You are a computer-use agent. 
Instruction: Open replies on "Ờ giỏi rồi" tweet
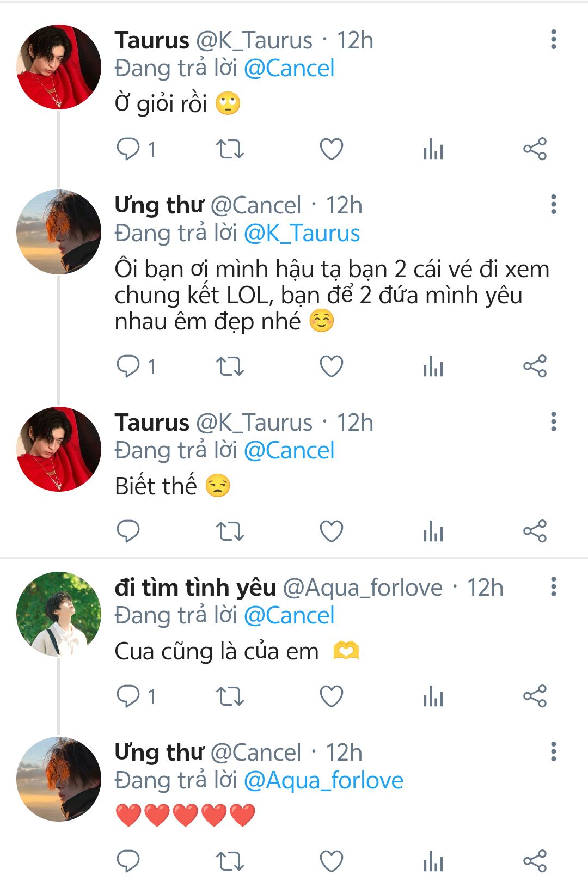click(x=129, y=149)
